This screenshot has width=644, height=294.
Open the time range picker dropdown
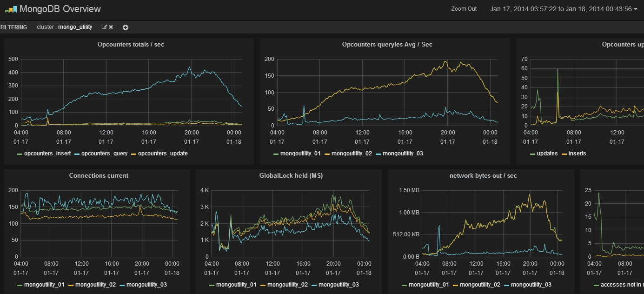point(564,9)
